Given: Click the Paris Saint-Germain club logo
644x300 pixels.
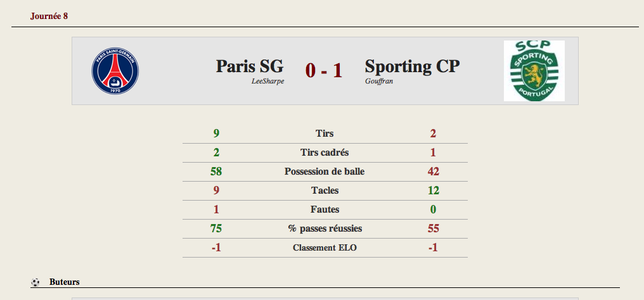Looking at the screenshot, I should [115, 71].
